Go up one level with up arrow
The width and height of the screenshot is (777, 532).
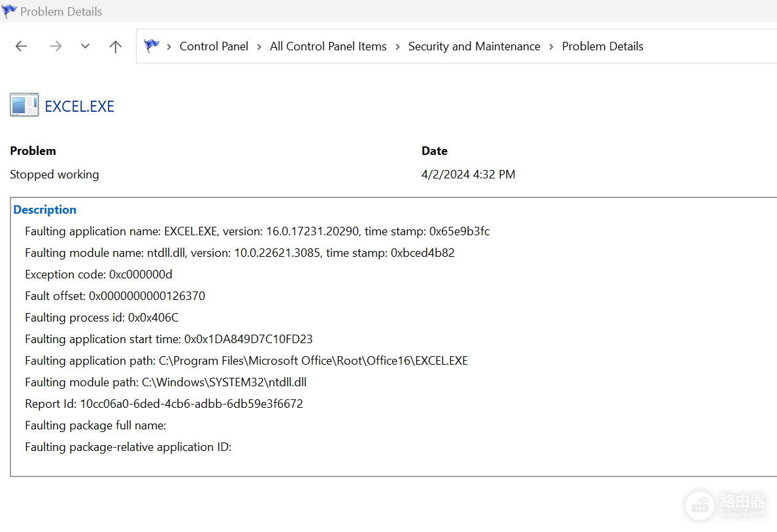(116, 46)
